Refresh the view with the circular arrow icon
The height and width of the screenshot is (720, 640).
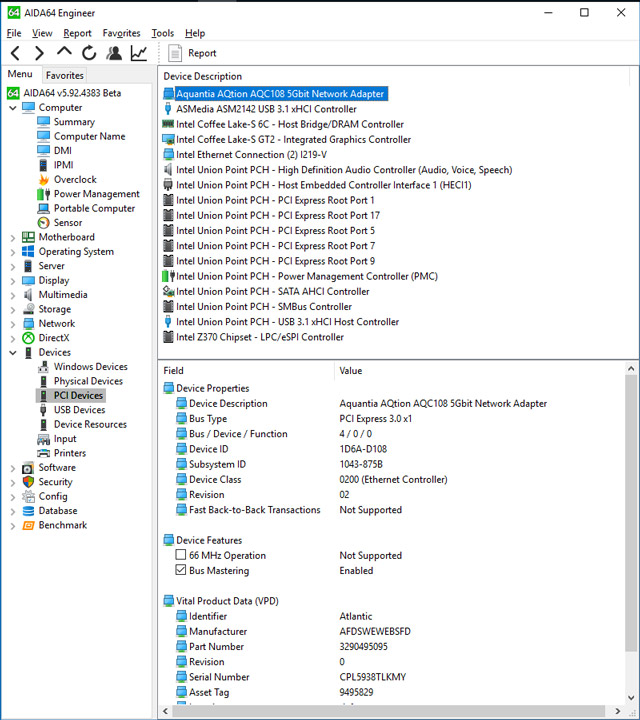89,53
